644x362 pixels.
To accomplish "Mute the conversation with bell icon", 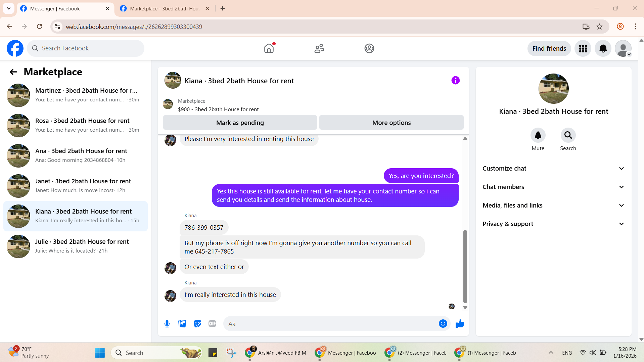I will coord(538,135).
